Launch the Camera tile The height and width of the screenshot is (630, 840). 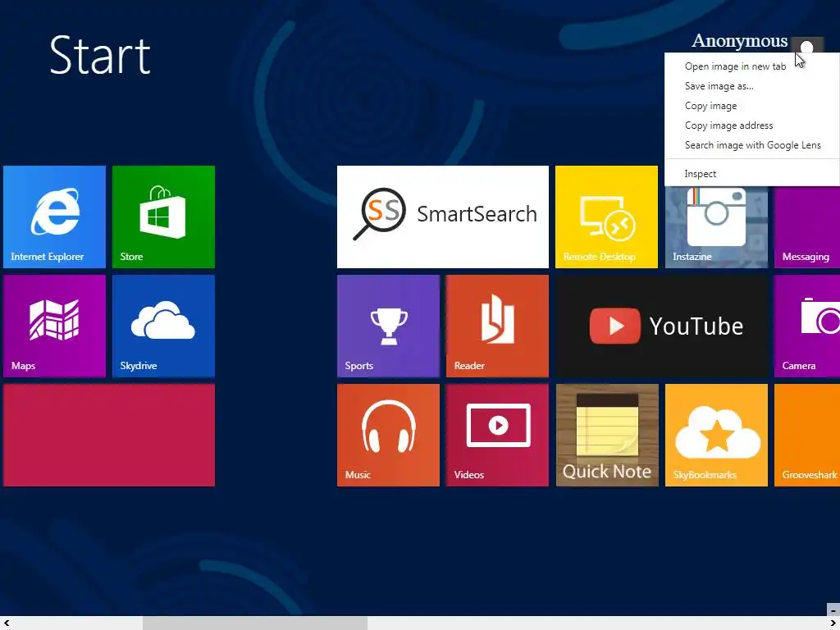coord(807,326)
